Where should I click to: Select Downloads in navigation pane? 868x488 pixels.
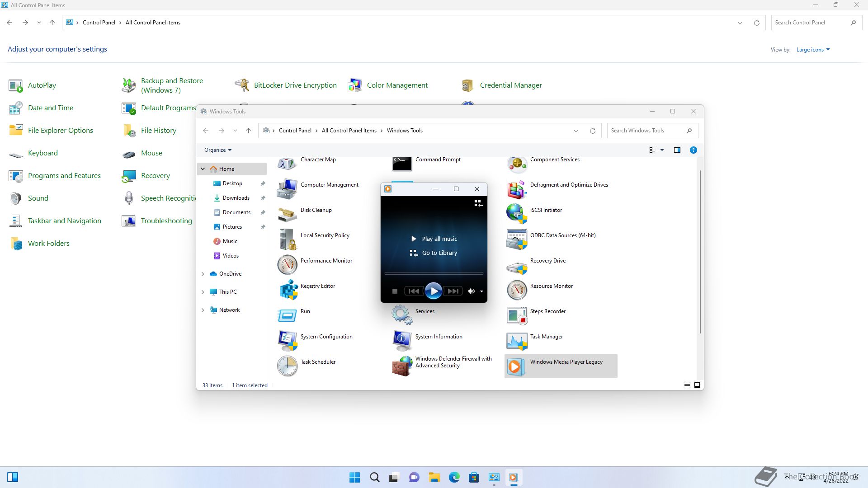pos(236,198)
